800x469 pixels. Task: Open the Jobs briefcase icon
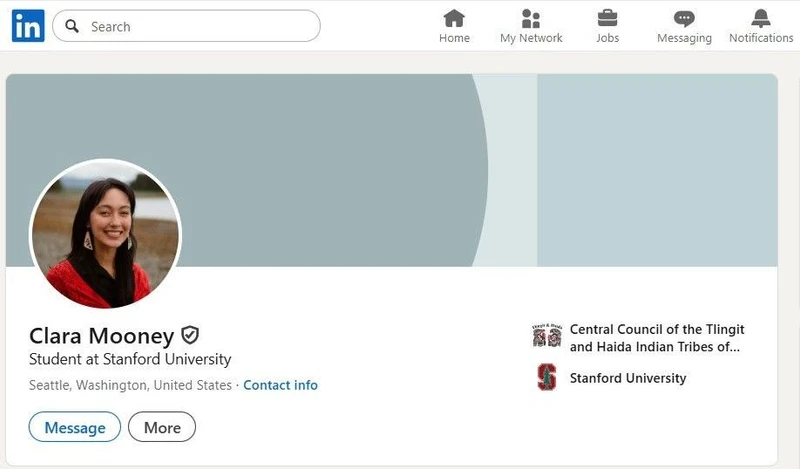[x=607, y=18]
